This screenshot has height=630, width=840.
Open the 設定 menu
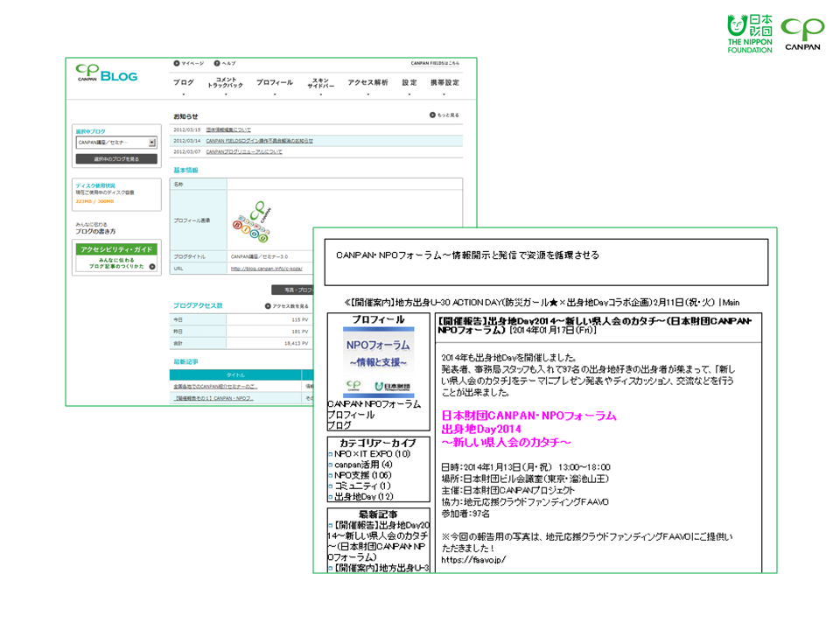[409, 82]
